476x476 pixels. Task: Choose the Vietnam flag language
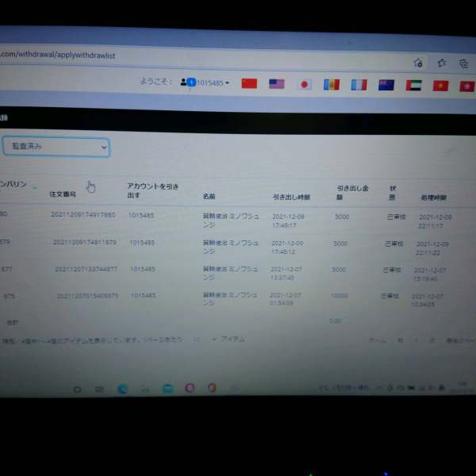pos(440,86)
